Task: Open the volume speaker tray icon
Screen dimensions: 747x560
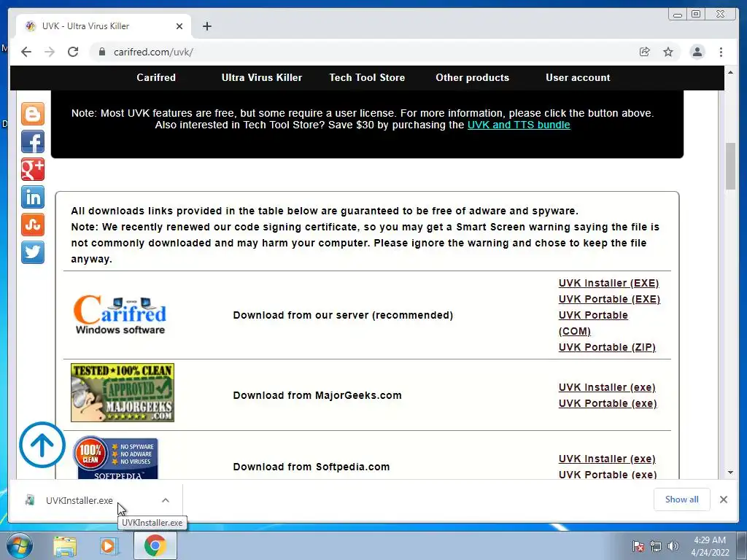Action: point(673,546)
